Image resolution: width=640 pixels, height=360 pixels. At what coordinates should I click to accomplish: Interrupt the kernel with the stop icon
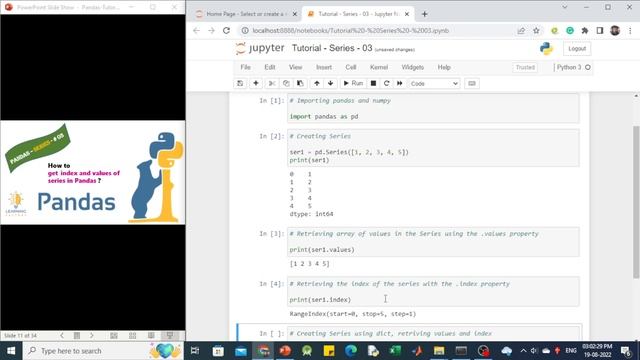coord(373,83)
